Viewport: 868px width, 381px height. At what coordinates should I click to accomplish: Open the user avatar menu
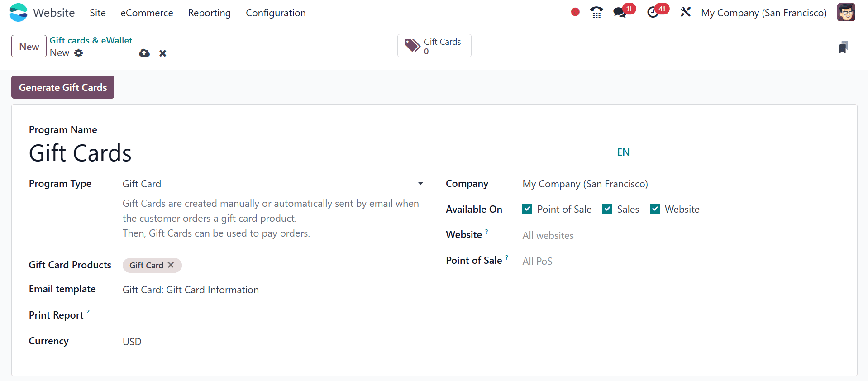pos(846,13)
